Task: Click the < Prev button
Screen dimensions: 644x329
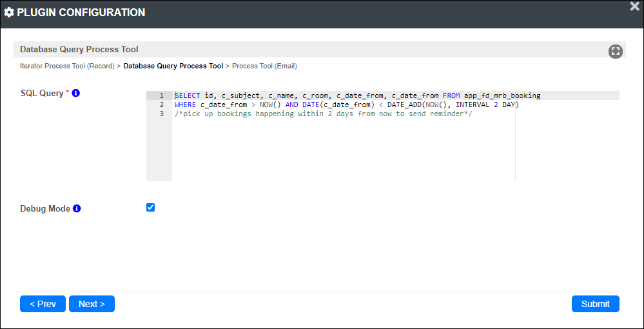Action: click(43, 304)
